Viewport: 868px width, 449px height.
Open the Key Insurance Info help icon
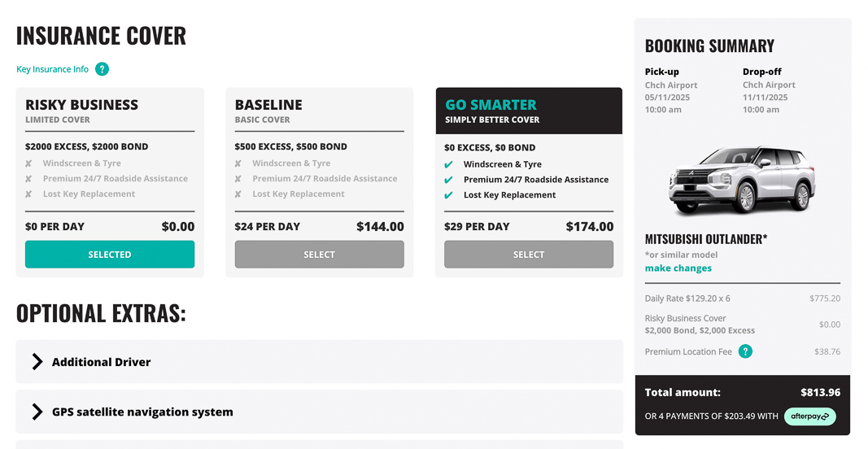[102, 69]
